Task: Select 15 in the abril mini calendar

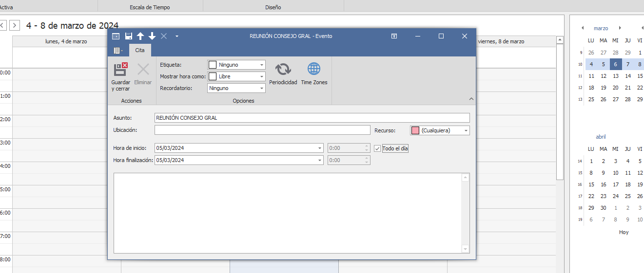Action: (591, 184)
